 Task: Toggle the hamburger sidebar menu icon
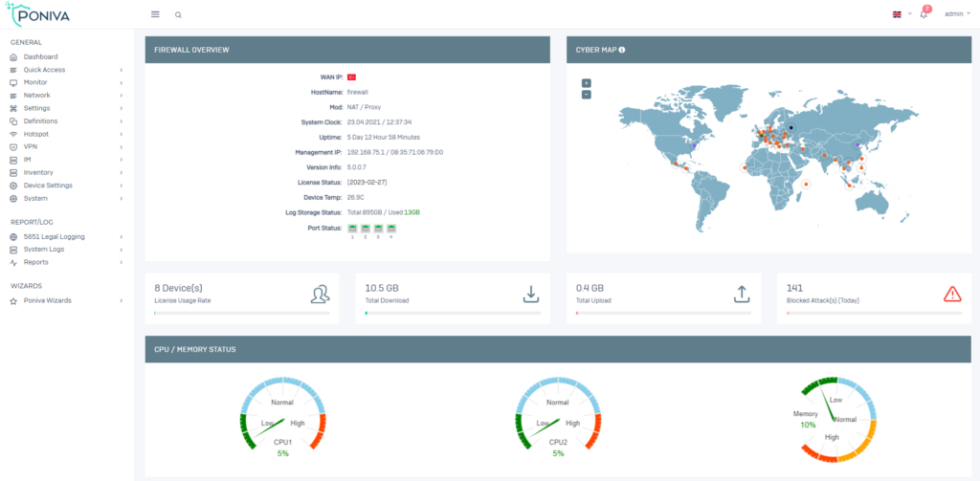(155, 14)
